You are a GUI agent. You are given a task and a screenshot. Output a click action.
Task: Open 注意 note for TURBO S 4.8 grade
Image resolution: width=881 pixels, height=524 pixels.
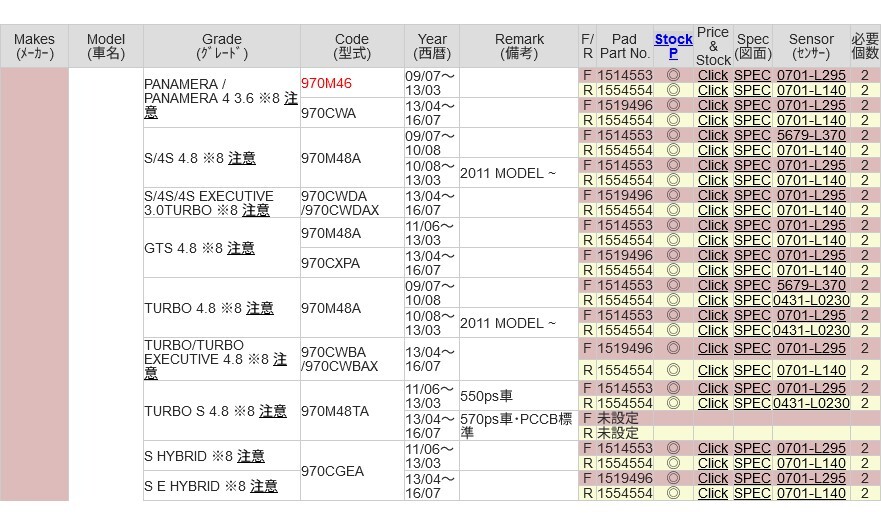click(273, 411)
